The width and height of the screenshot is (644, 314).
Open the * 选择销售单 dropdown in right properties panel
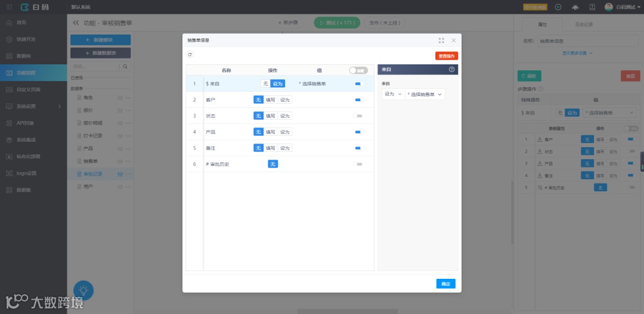click(609, 113)
